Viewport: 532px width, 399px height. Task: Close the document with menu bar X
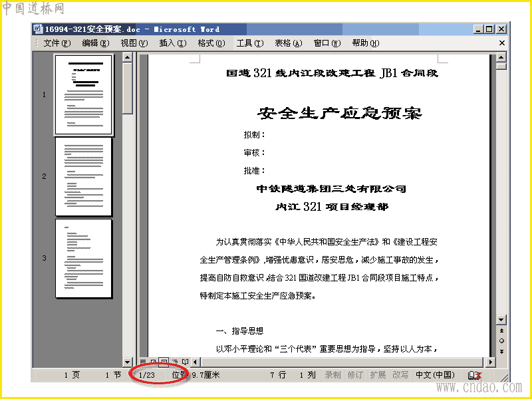point(502,43)
